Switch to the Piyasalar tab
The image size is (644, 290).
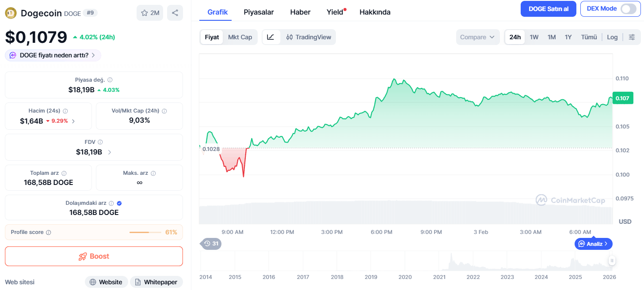(259, 12)
